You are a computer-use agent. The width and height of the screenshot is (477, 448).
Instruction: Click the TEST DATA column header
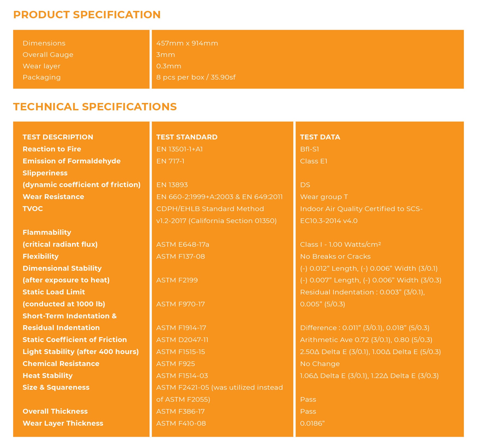320,137
